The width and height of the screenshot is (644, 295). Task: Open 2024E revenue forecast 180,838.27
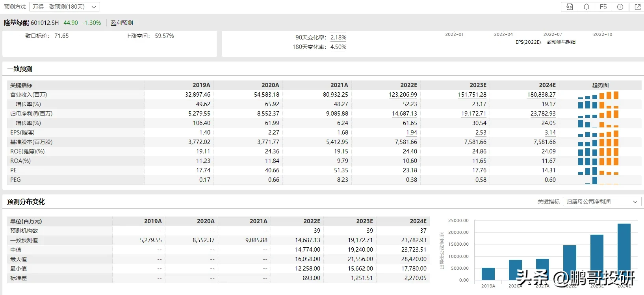(x=541, y=95)
